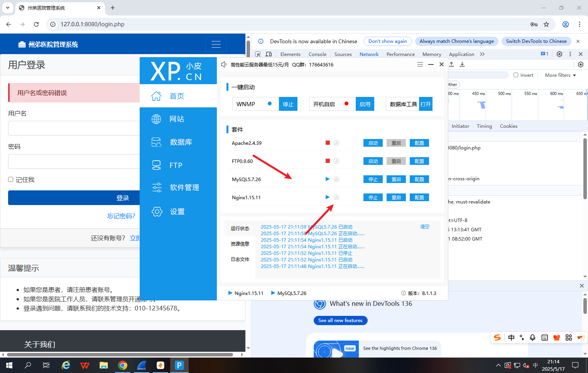Stop WNMP with the 停止 button
The height and width of the screenshot is (373, 588).
[288, 104]
